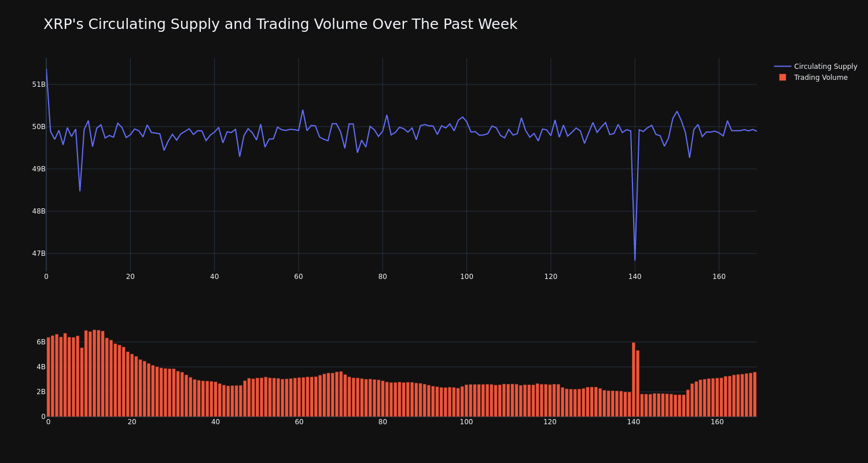Image resolution: width=868 pixels, height=463 pixels.
Task: Click the 6B label on the volume axis
Action: click(x=41, y=342)
